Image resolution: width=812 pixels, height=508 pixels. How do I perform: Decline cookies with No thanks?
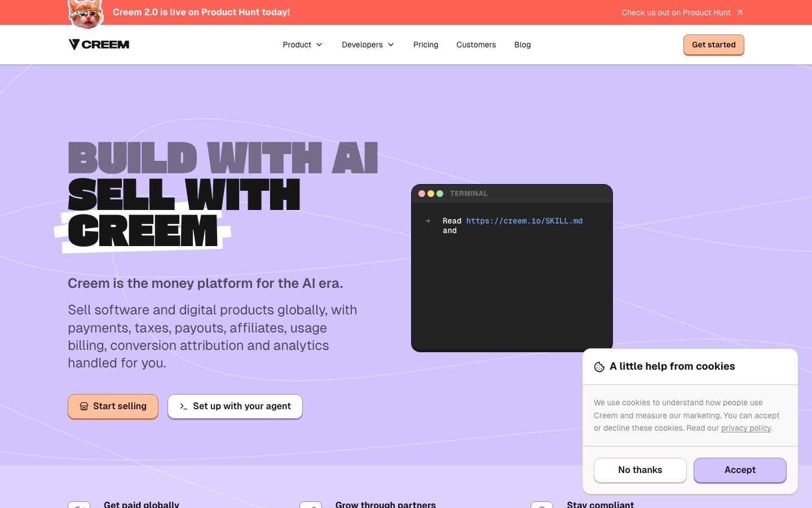coord(640,470)
